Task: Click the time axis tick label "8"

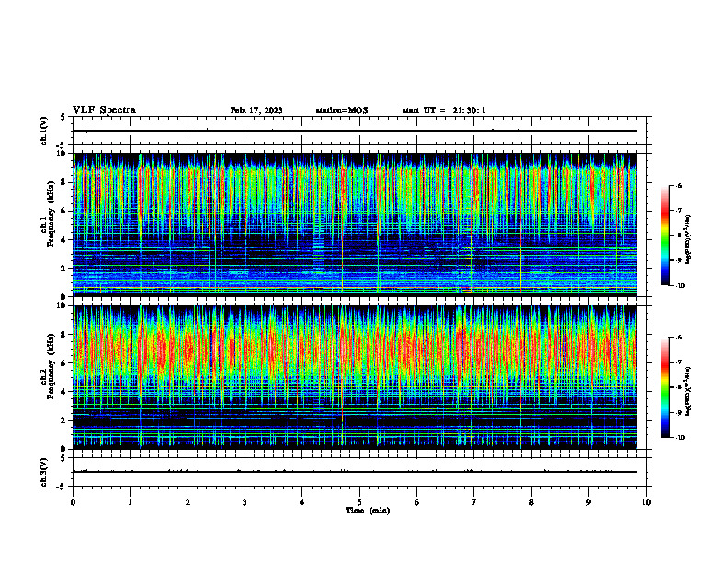Action: pos(531,502)
